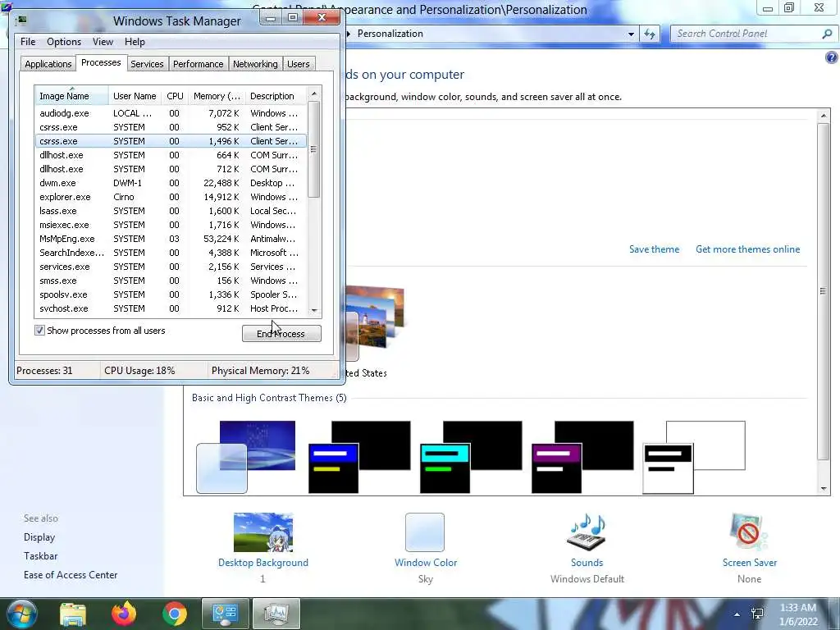This screenshot has width=840, height=630.
Task: Click the Save theme link
Action: pos(654,249)
